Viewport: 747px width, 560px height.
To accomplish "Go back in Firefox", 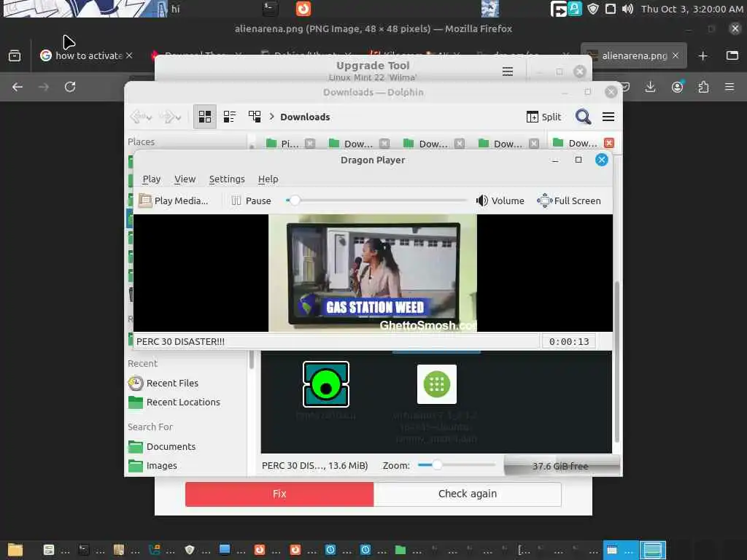I will click(x=18, y=87).
